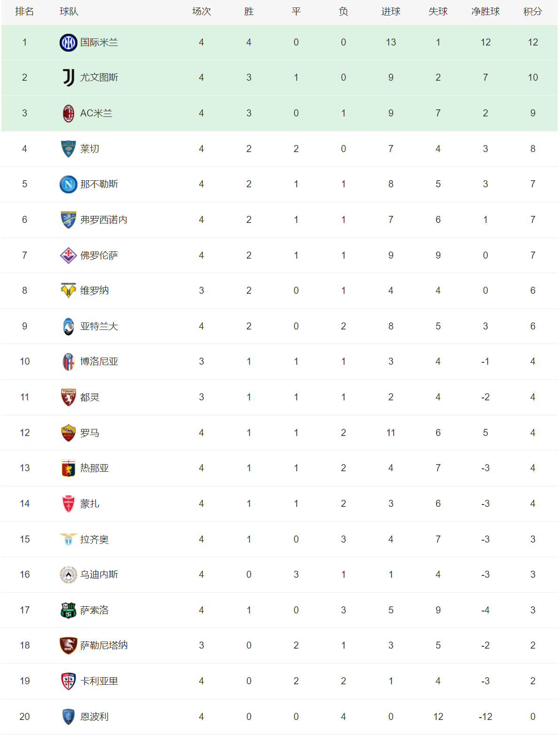Image resolution: width=560 pixels, height=742 pixels.
Task: Click the 积分 column header
Action: [533, 12]
